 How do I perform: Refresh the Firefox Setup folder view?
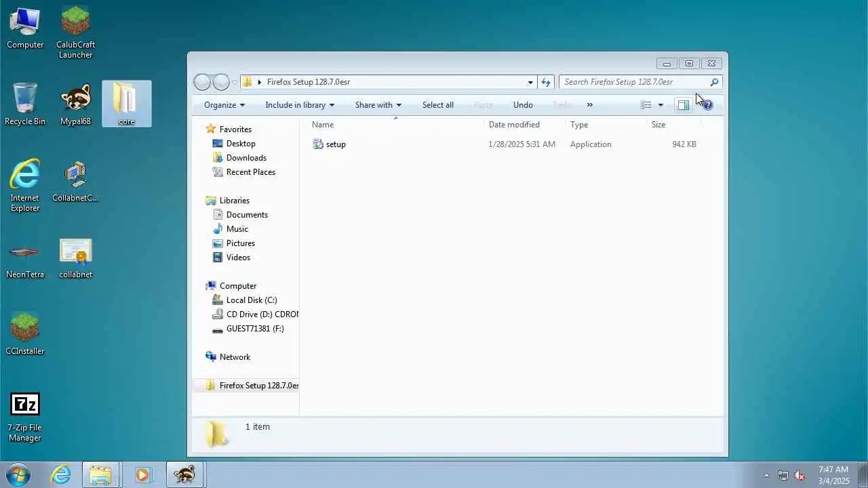click(x=546, y=82)
